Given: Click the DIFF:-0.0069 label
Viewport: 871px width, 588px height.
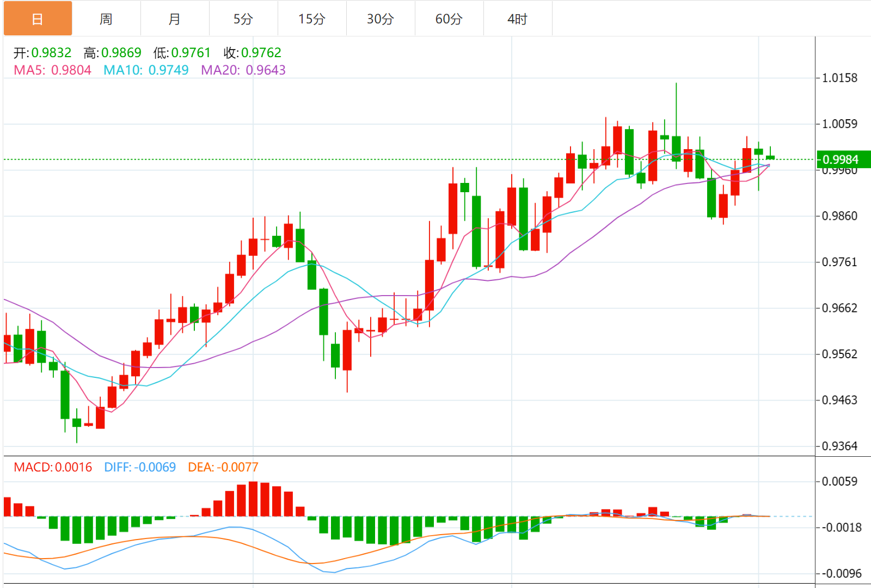Looking at the screenshot, I should point(140,467).
